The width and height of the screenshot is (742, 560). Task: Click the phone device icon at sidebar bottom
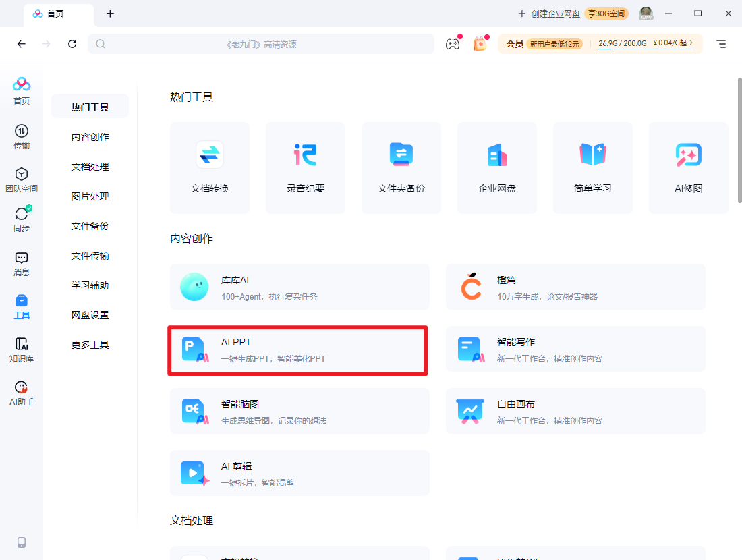tap(22, 542)
